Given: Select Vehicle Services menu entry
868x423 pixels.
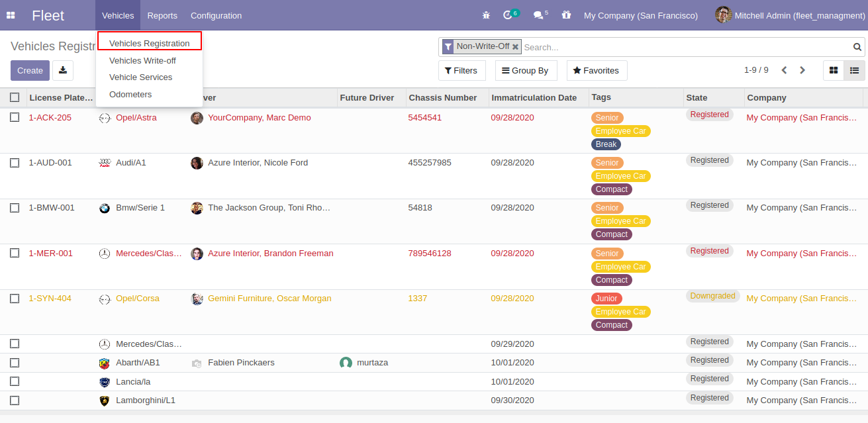Looking at the screenshot, I should click(140, 77).
